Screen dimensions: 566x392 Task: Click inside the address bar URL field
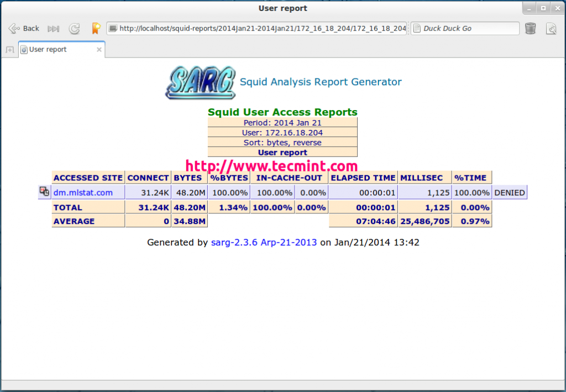tap(254, 28)
